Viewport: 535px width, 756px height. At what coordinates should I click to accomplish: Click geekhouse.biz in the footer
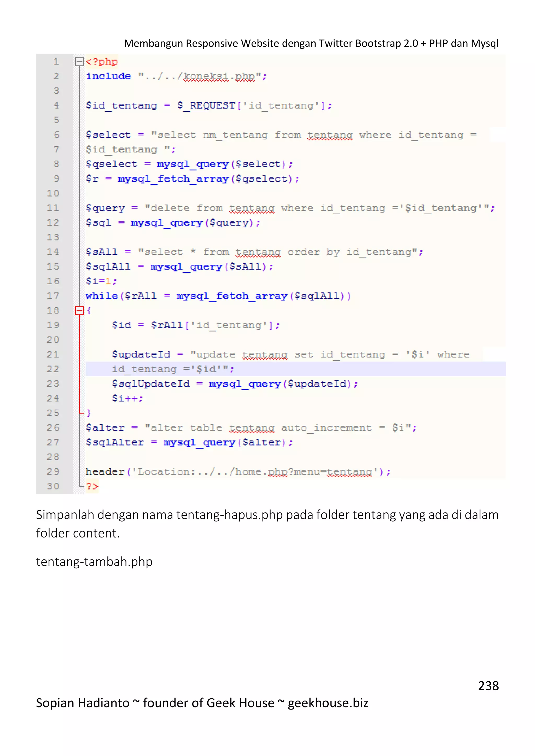click(x=328, y=703)
